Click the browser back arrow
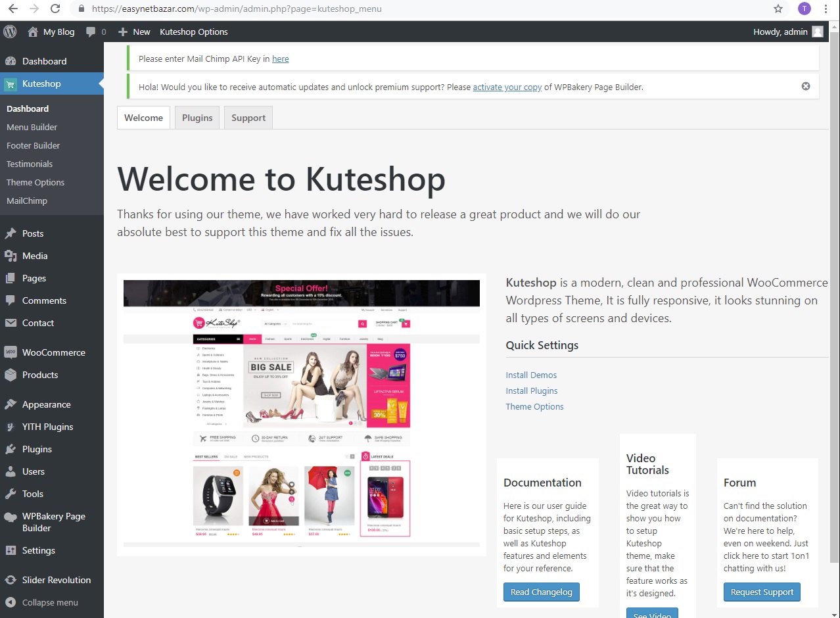840x618 pixels. tap(12, 9)
